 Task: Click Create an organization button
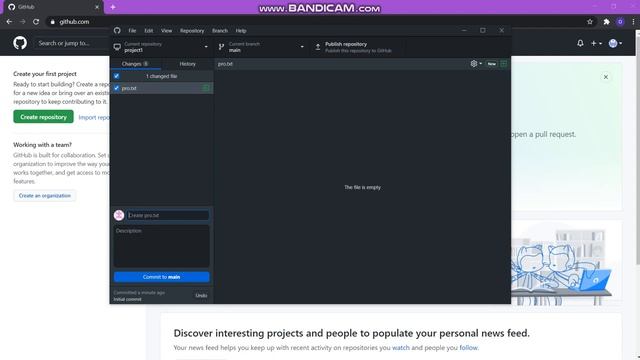pyautogui.click(x=44, y=196)
